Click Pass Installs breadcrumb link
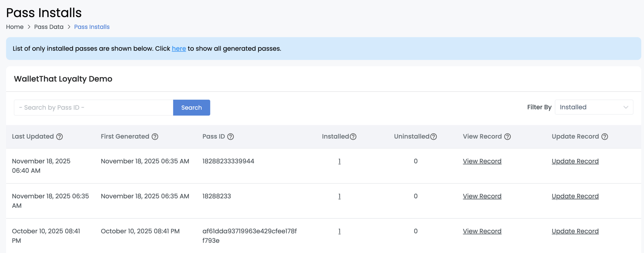 pos(92,27)
